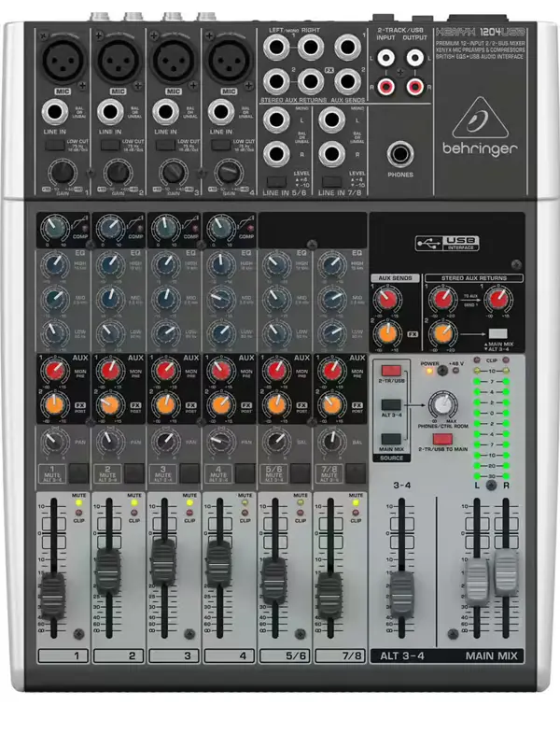Click the channel 5/6 EQ LOW knob
The height and width of the screenshot is (747, 560).
276,332
